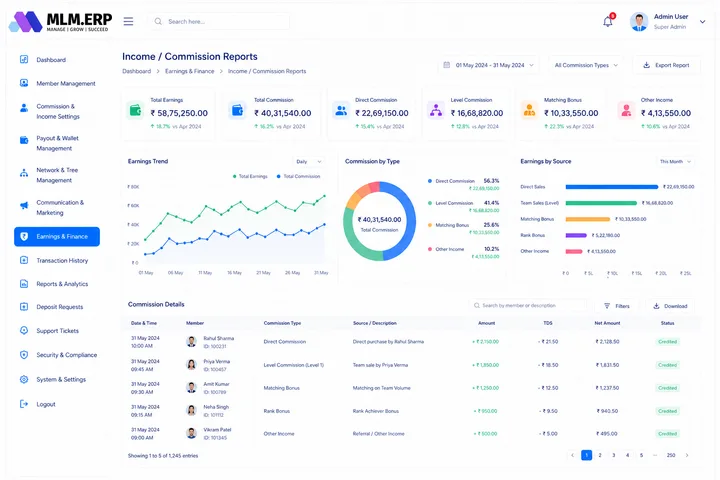The image size is (720, 480).
Task: Click the Neha Singh member name
Action: 216,407
